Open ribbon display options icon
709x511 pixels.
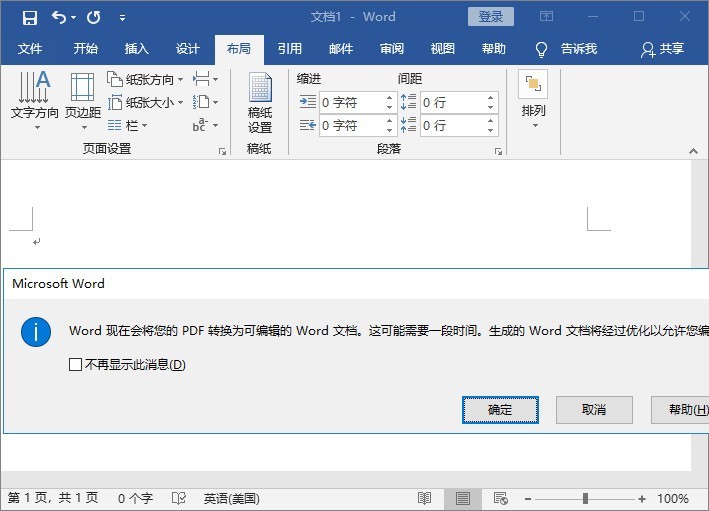pyautogui.click(x=546, y=17)
